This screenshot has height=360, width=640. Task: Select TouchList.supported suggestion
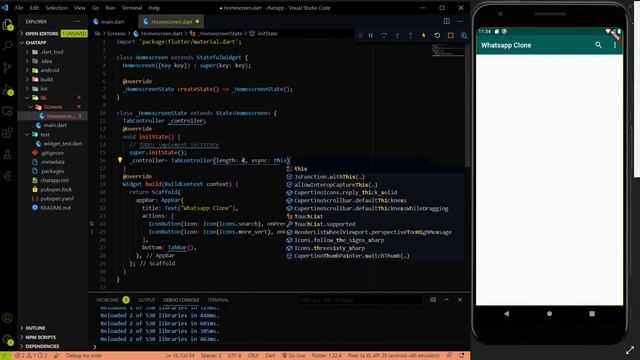[374, 224]
